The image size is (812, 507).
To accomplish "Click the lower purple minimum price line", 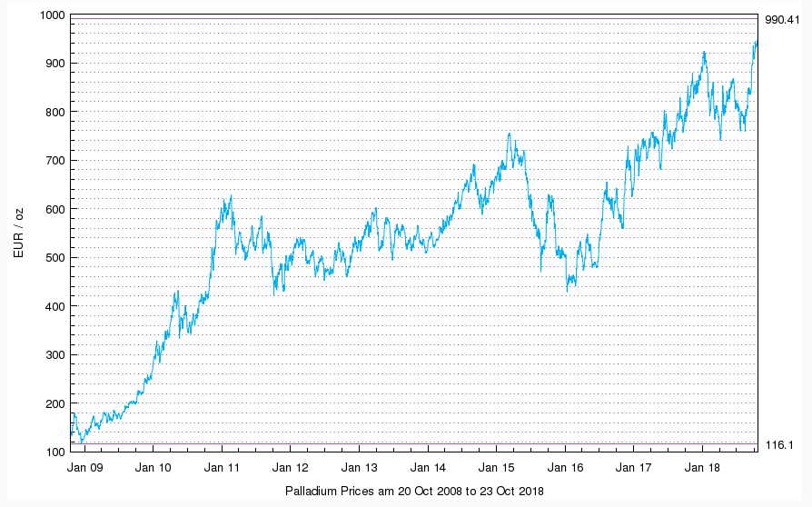I will point(413,443).
